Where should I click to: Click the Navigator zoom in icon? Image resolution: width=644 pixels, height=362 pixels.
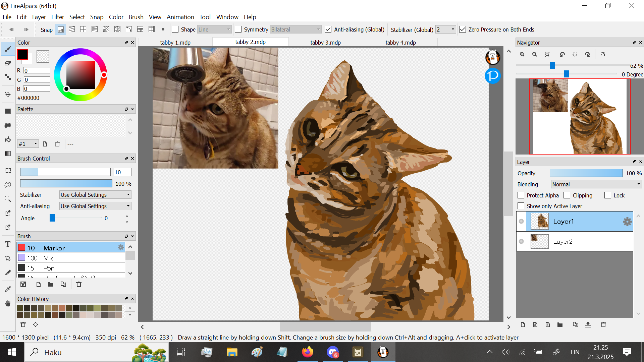tap(522, 54)
